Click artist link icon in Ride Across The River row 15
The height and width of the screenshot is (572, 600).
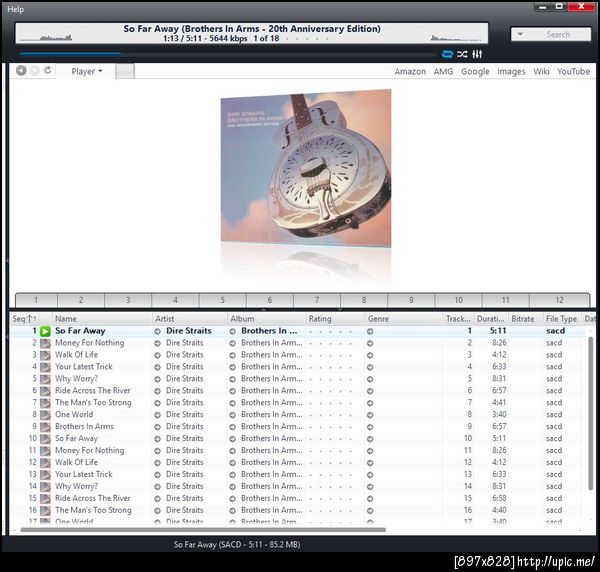point(157,499)
